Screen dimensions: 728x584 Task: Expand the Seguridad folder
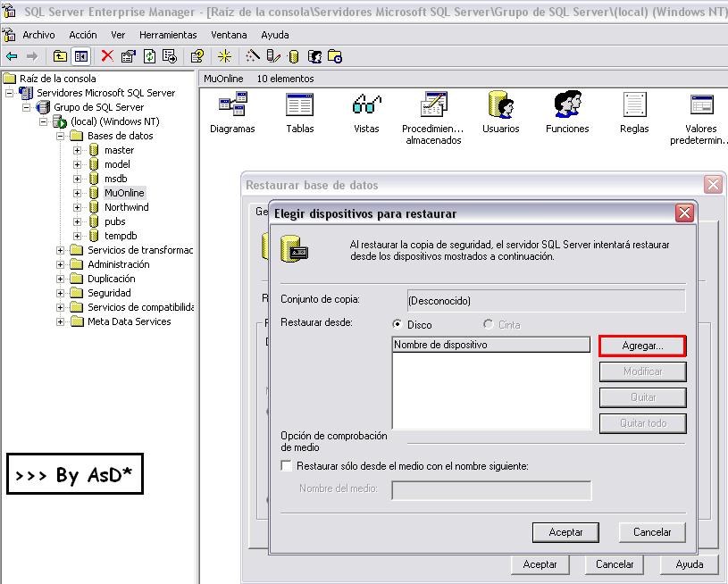click(60, 293)
